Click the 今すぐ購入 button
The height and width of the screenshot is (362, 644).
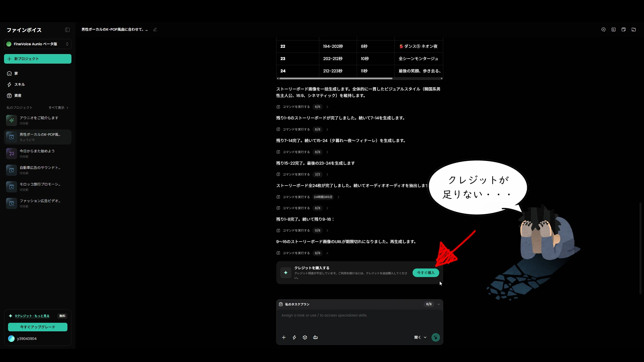pos(426,273)
